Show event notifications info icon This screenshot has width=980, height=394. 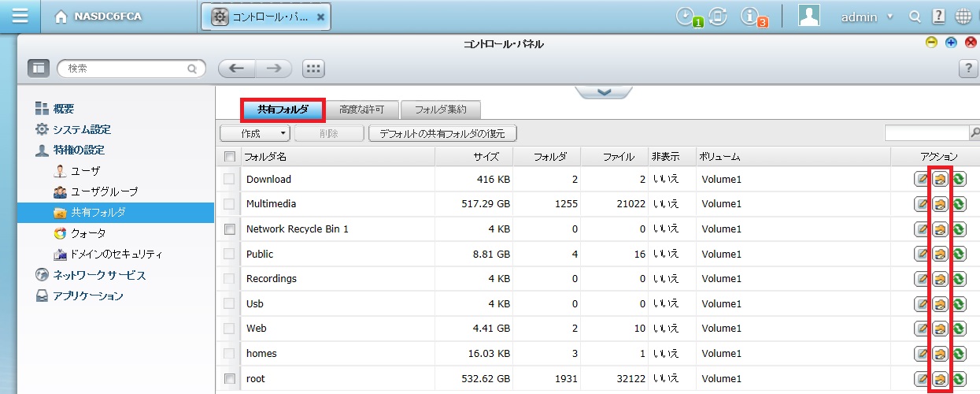tap(751, 17)
